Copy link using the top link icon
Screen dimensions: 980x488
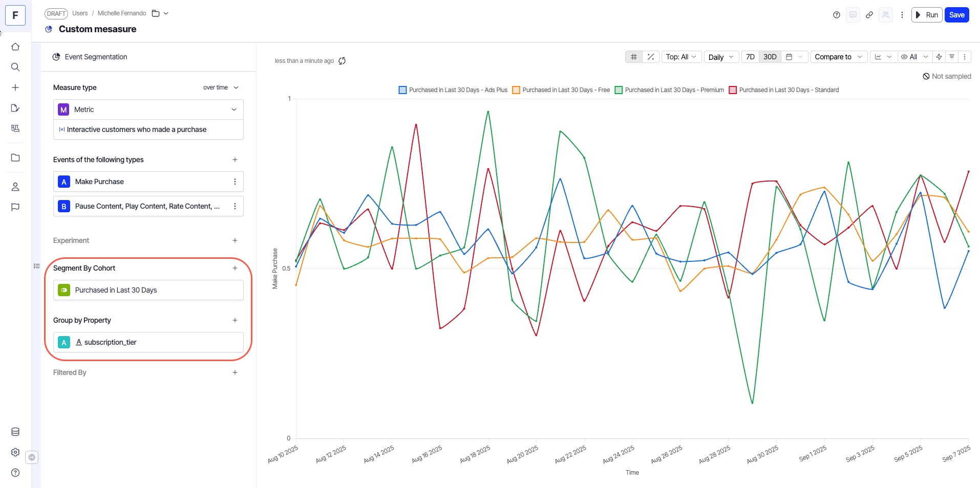[869, 15]
